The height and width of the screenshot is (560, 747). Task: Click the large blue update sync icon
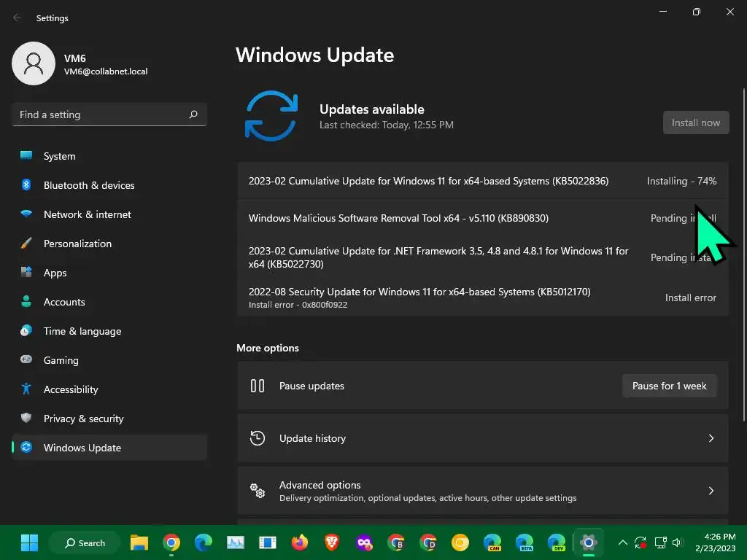click(x=271, y=116)
